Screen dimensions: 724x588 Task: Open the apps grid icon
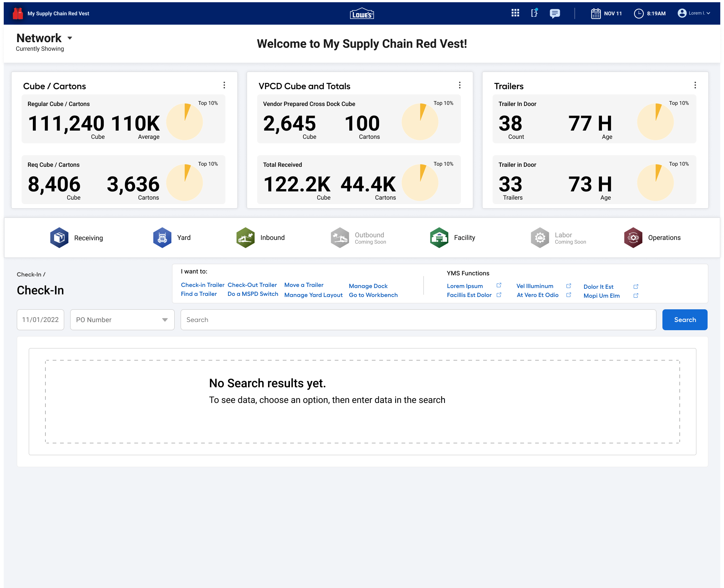point(515,13)
